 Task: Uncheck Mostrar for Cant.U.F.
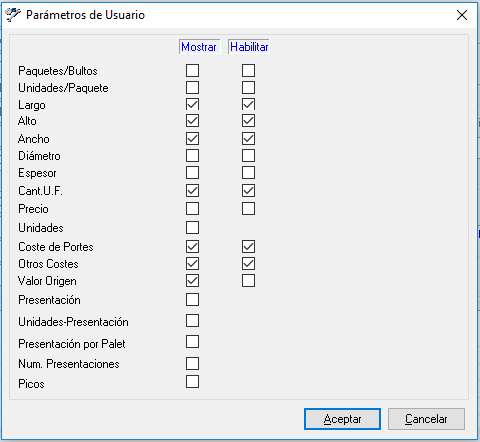click(x=193, y=191)
